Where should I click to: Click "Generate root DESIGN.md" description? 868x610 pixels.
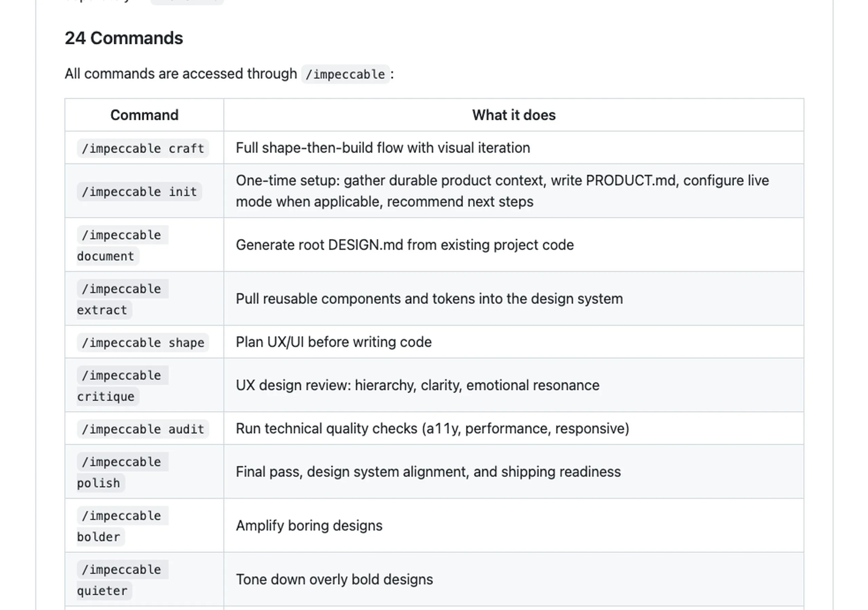point(405,245)
